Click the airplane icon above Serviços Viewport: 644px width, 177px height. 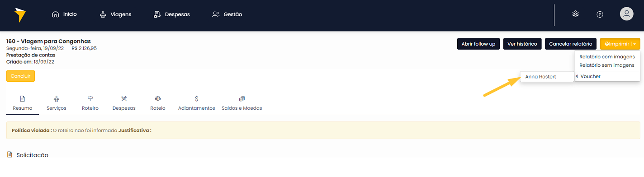coord(56,98)
